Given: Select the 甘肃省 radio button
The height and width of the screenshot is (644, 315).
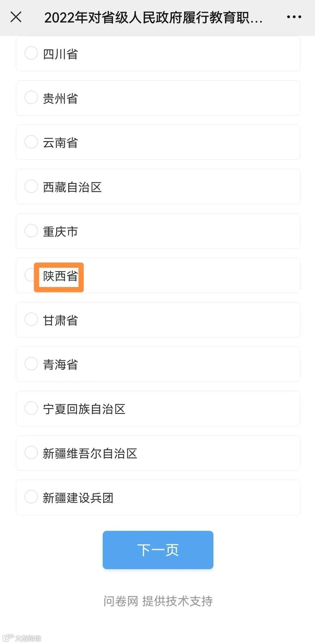Looking at the screenshot, I should (x=31, y=320).
